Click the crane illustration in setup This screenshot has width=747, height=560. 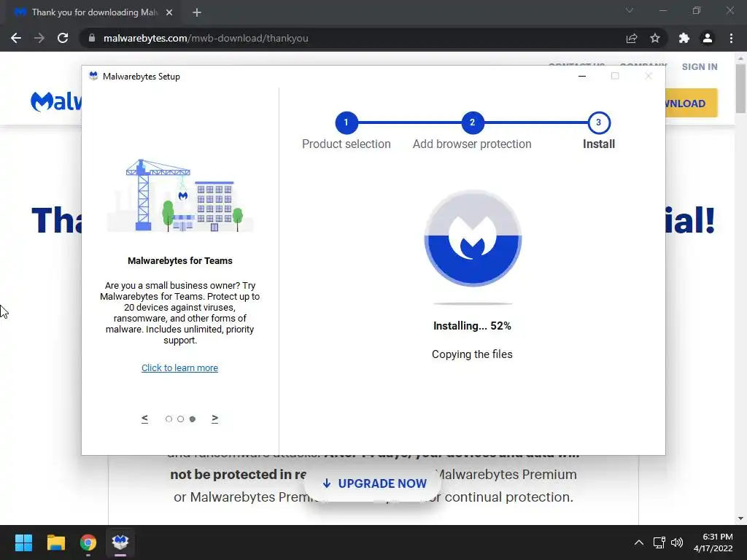click(180, 195)
